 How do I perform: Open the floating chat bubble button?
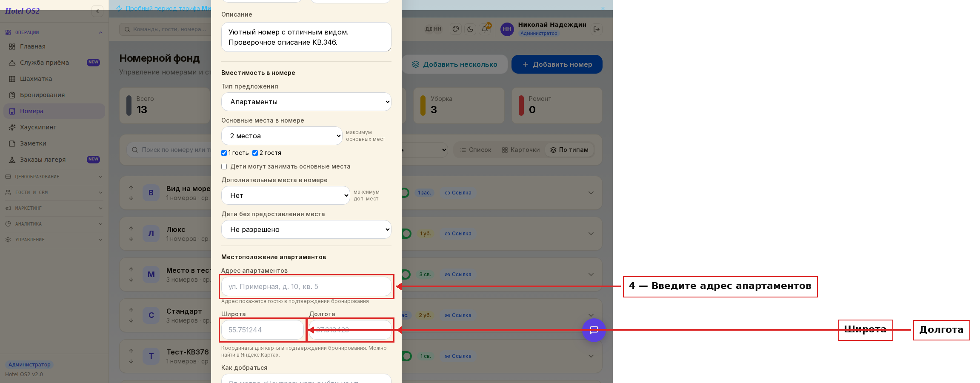coord(594,330)
